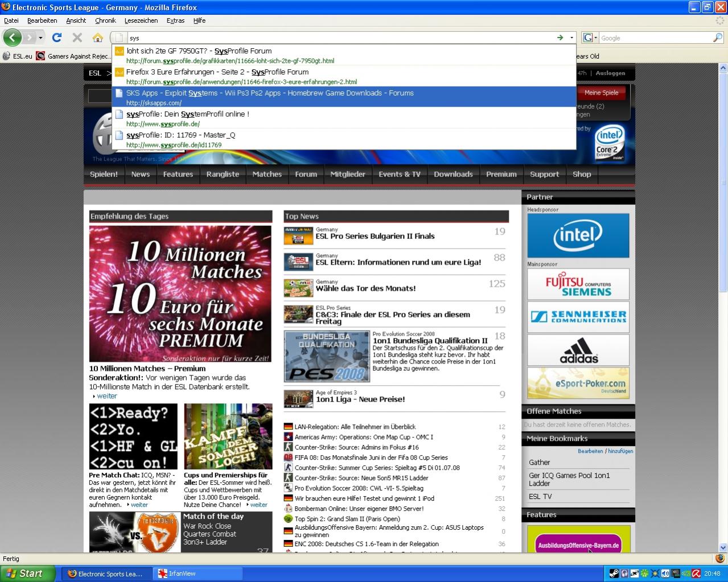Open the Datei menu
Image resolution: width=728 pixels, height=582 pixels.
(x=11, y=20)
